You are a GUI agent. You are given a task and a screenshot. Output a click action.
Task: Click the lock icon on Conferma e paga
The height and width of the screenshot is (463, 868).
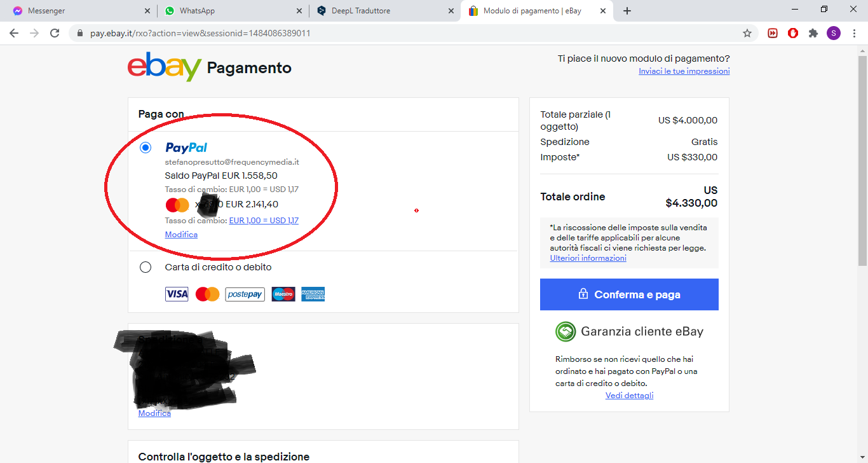pos(583,294)
